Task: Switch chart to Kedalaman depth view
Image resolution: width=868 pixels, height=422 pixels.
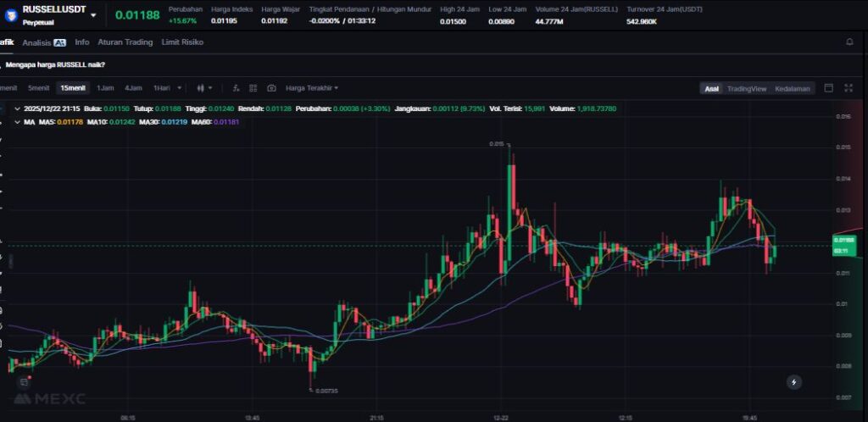Action: [793, 88]
